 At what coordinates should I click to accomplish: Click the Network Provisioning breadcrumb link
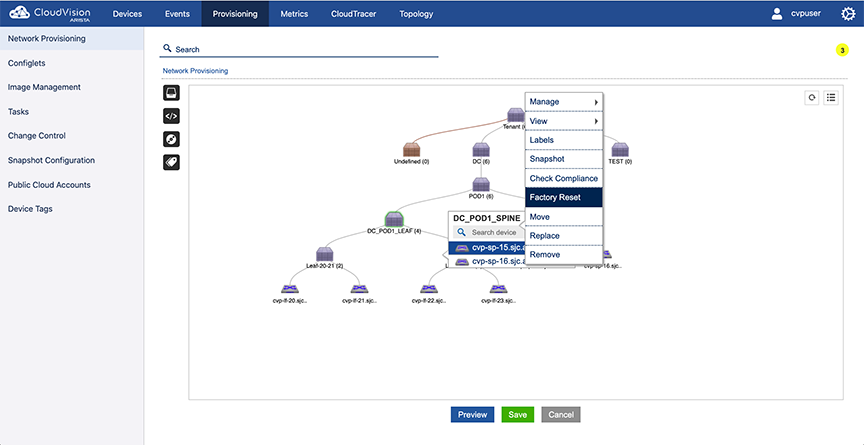click(195, 71)
